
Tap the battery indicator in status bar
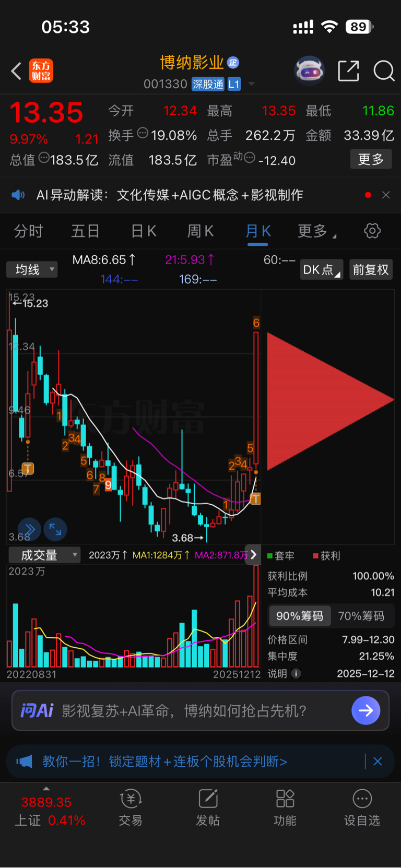click(359, 27)
